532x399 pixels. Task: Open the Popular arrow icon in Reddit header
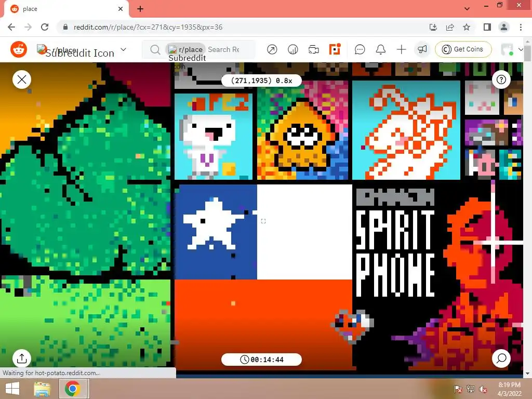(x=272, y=49)
